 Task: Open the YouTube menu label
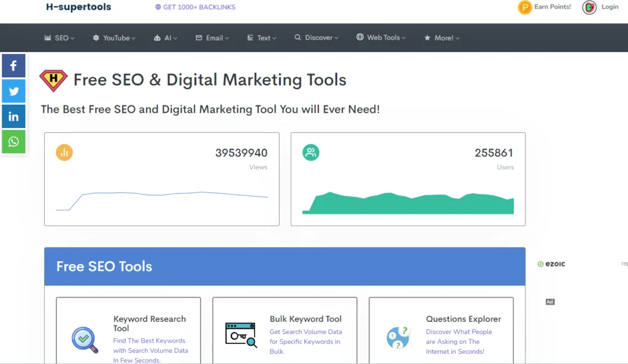point(116,38)
